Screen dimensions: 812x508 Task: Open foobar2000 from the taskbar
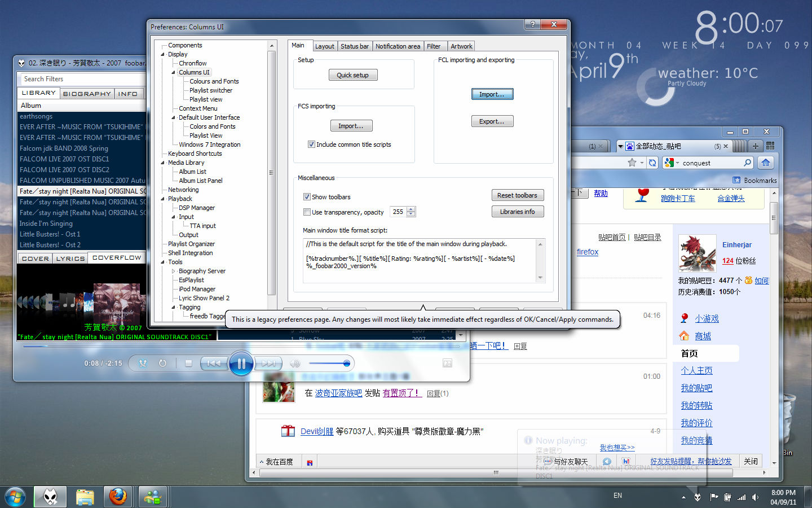pos(51,497)
